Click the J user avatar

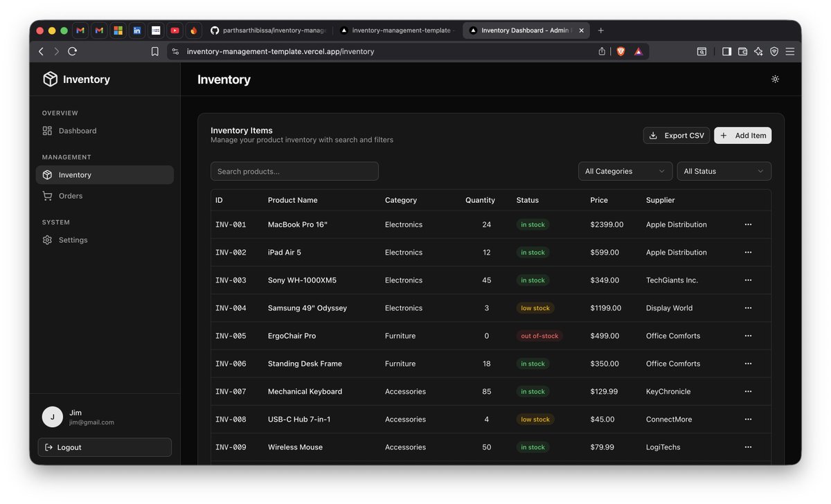coord(53,417)
